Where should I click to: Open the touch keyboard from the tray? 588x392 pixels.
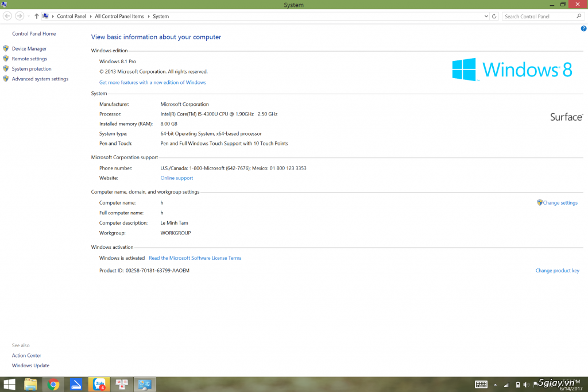tap(481, 385)
